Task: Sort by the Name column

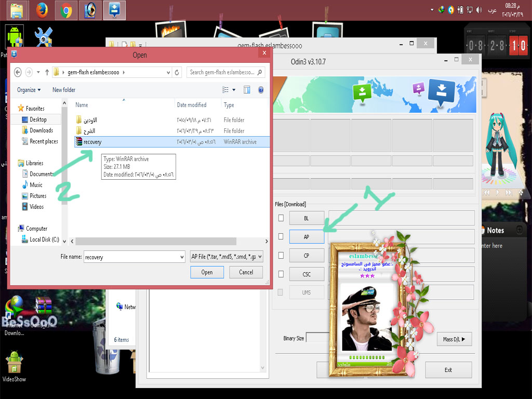Action: tap(82, 105)
